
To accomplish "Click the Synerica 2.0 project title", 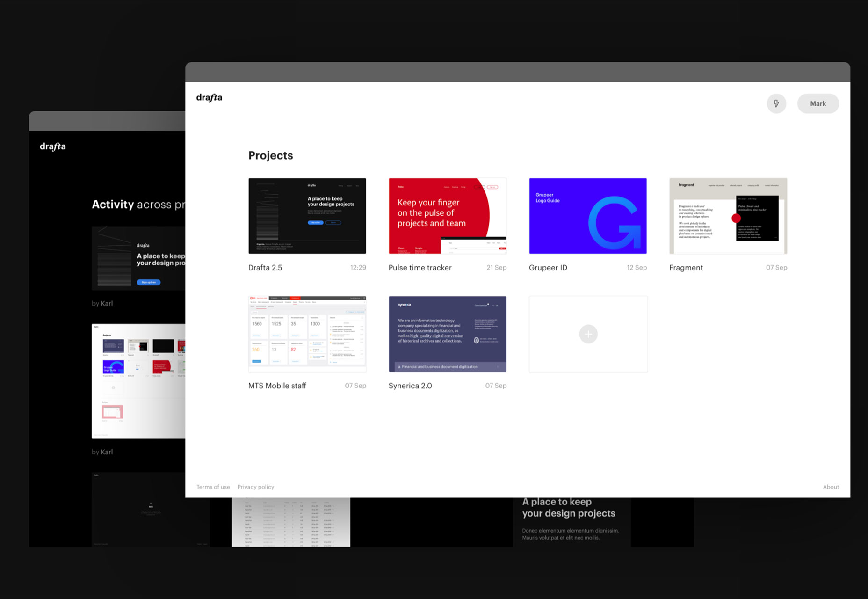I will pyautogui.click(x=410, y=386).
